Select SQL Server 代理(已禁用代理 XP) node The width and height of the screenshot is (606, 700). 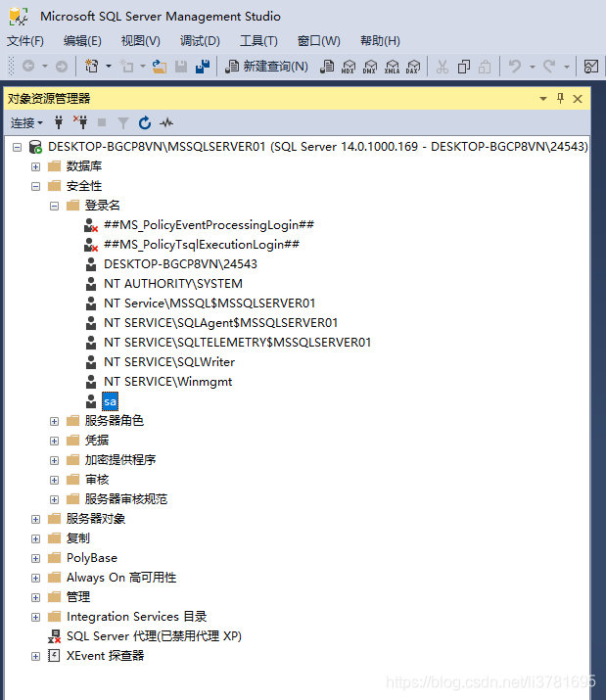point(154,636)
